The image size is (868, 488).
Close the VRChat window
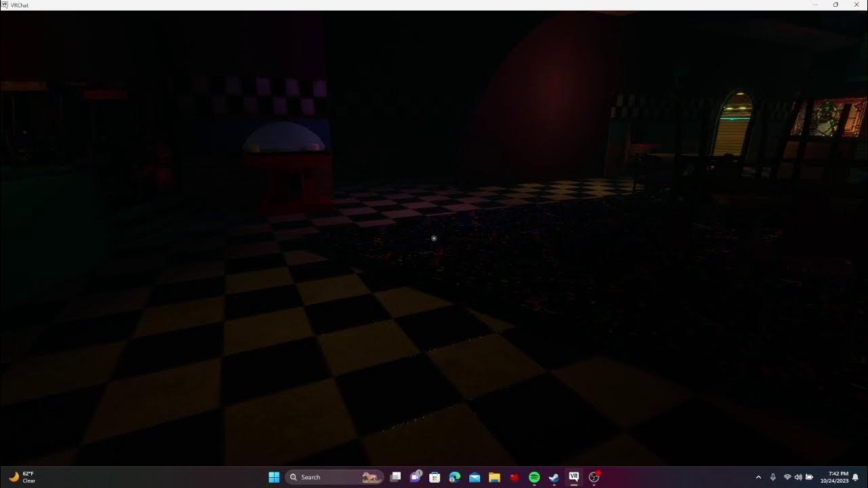(x=856, y=5)
